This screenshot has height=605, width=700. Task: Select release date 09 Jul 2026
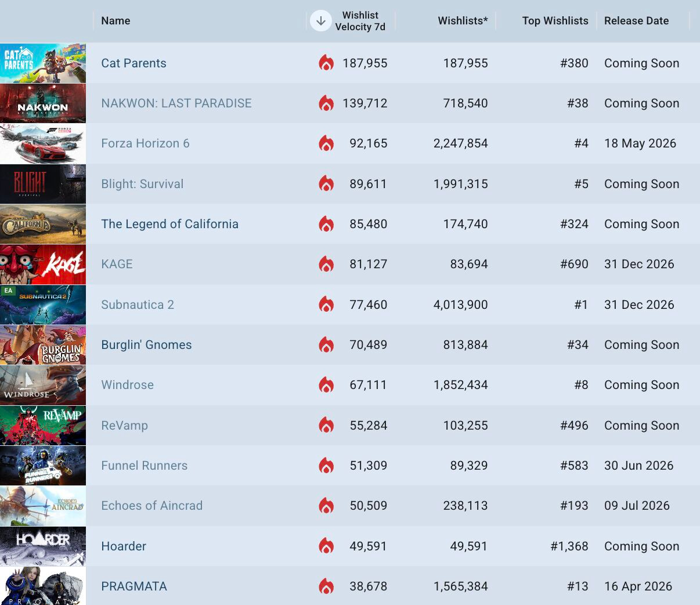point(637,506)
